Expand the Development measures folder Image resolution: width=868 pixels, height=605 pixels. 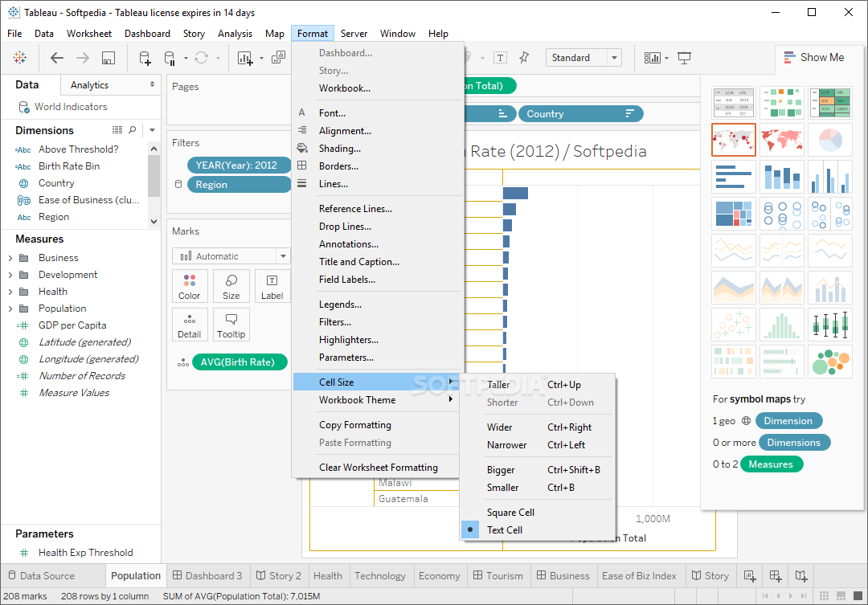click(10, 275)
